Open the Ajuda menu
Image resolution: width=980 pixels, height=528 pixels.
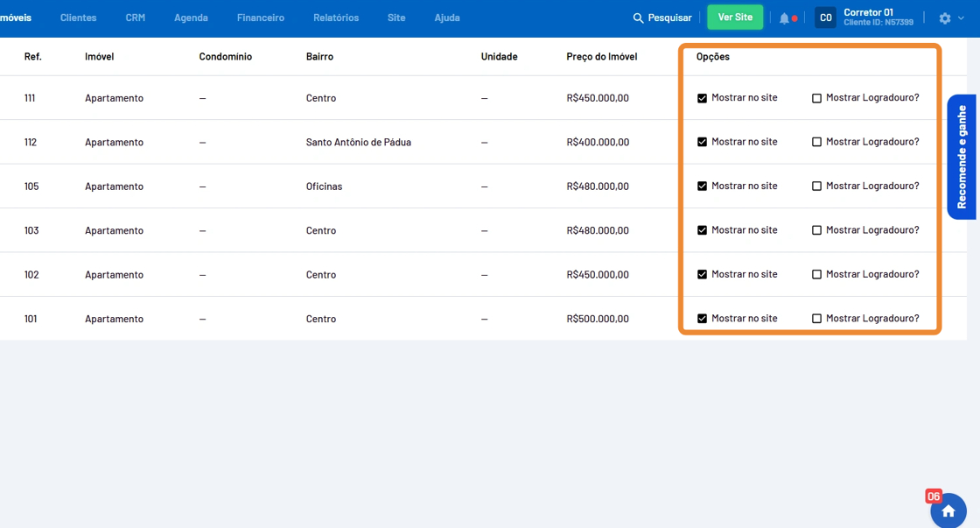tap(446, 18)
